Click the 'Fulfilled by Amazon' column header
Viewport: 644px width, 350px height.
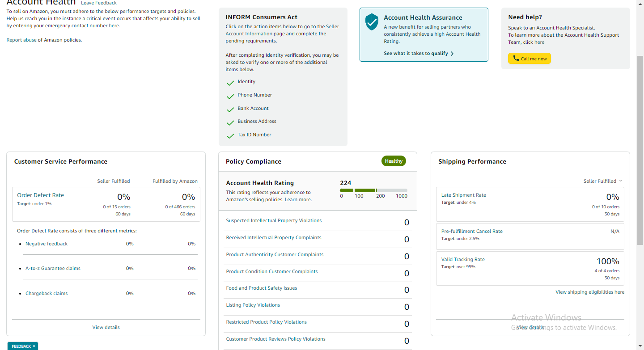coord(175,181)
